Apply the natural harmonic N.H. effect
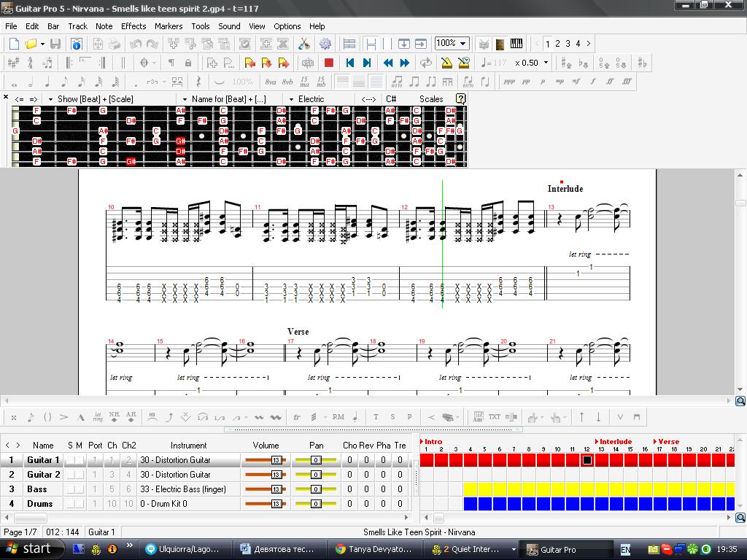 click(x=115, y=417)
